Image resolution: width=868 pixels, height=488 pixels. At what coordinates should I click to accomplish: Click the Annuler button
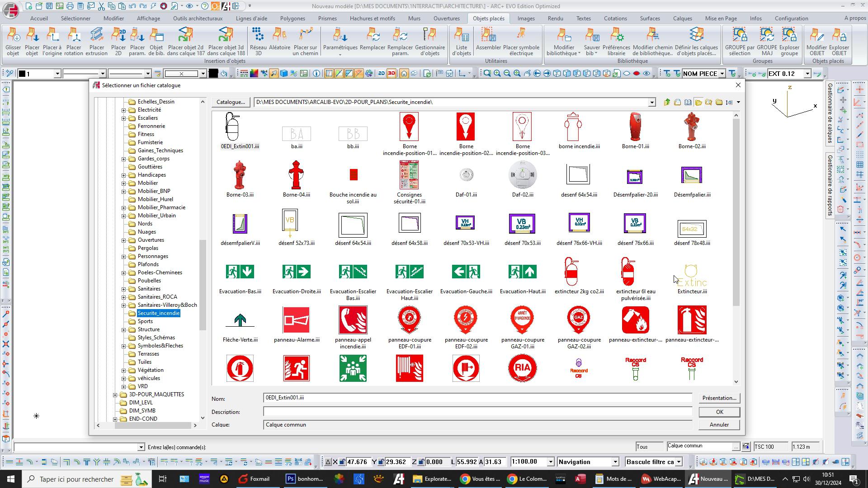pyautogui.click(x=719, y=425)
